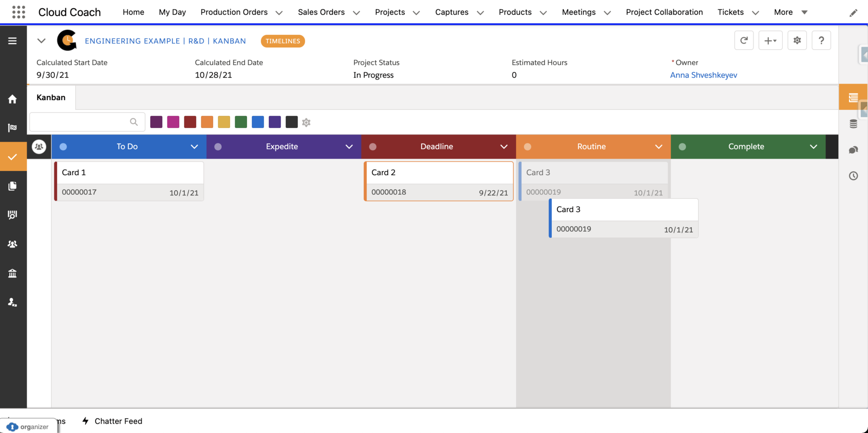Expand the Routine column dropdown chevron
Image resolution: width=868 pixels, height=433 pixels.
659,147
